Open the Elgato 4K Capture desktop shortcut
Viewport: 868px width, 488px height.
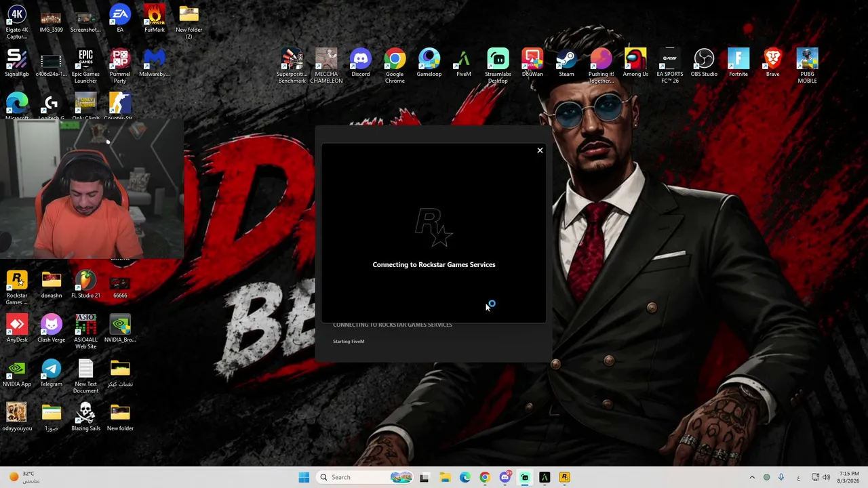[x=17, y=22]
